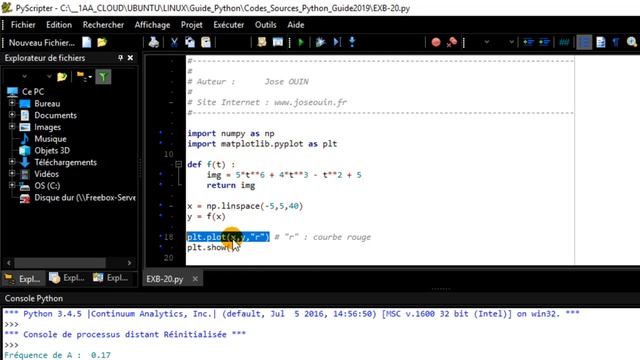Image resolution: width=640 pixels, height=360 pixels.
Task: Copy selection using the copy icon
Action: click(190, 42)
